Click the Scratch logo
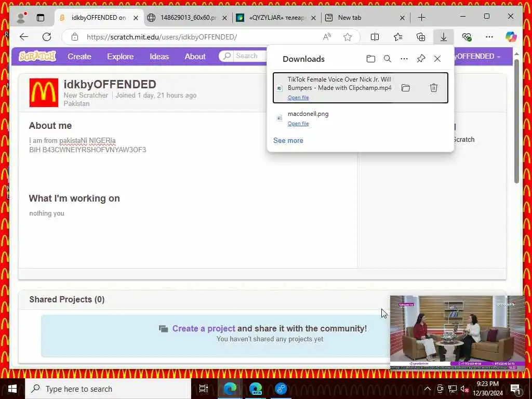This screenshot has height=399, width=532. click(x=37, y=56)
